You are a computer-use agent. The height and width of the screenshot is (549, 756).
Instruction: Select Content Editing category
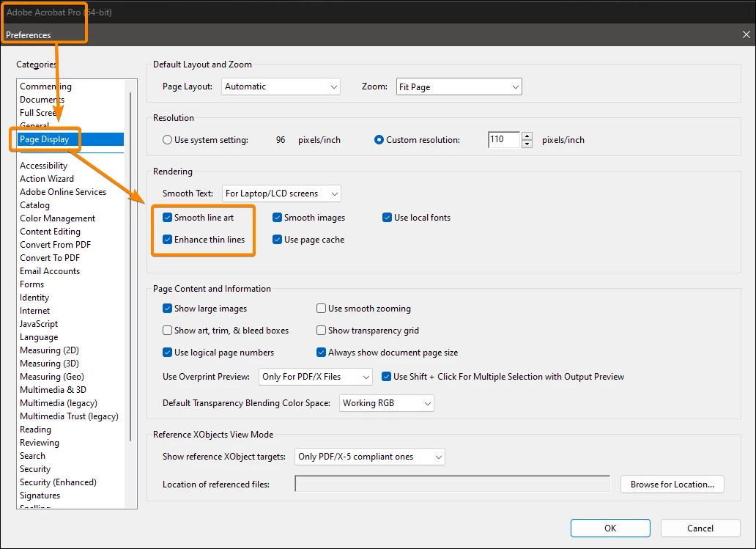pyautogui.click(x=50, y=231)
